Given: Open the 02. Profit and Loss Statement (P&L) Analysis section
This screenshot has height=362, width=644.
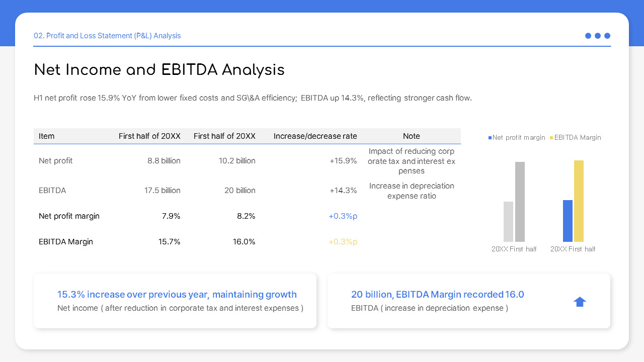Looking at the screenshot, I should [107, 36].
